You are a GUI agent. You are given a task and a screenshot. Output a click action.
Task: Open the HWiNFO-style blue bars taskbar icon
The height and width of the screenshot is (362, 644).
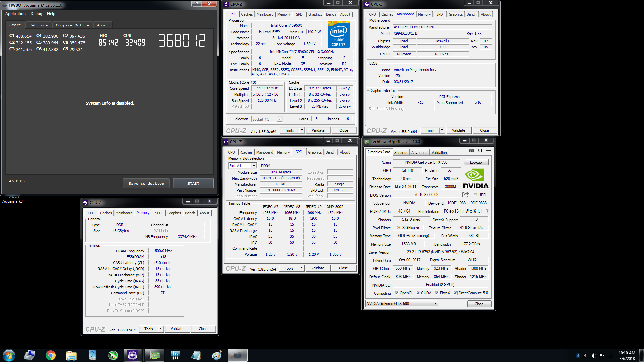tap(175, 355)
